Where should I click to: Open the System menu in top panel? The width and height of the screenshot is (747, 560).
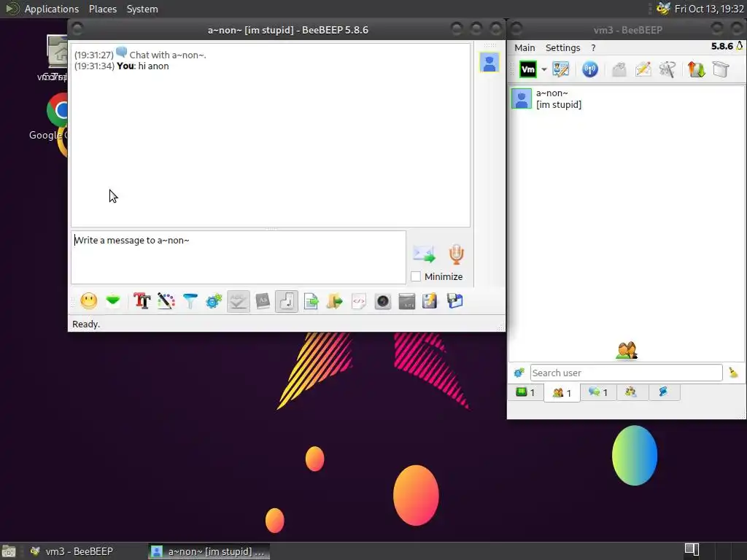142,9
